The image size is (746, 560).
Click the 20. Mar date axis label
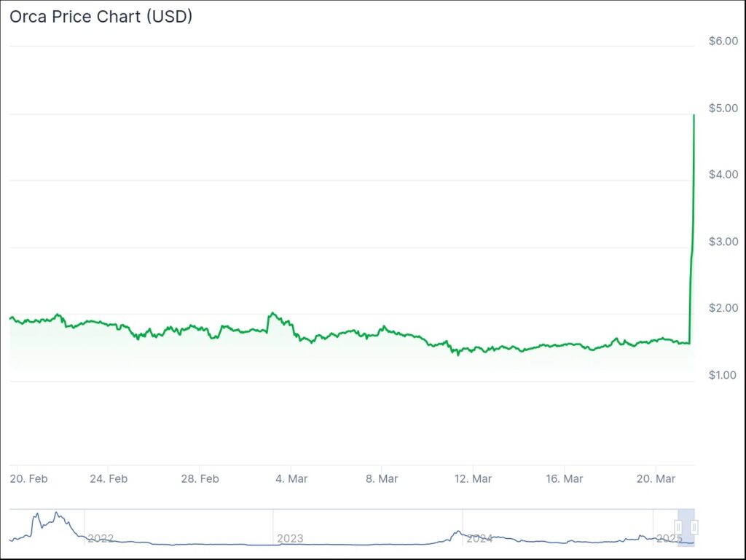tap(655, 478)
